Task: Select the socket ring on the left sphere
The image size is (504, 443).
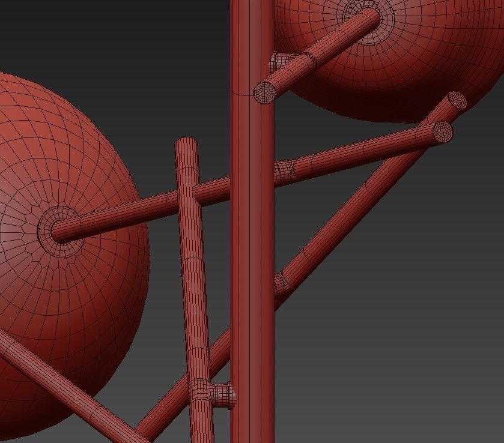Action: (x=60, y=232)
